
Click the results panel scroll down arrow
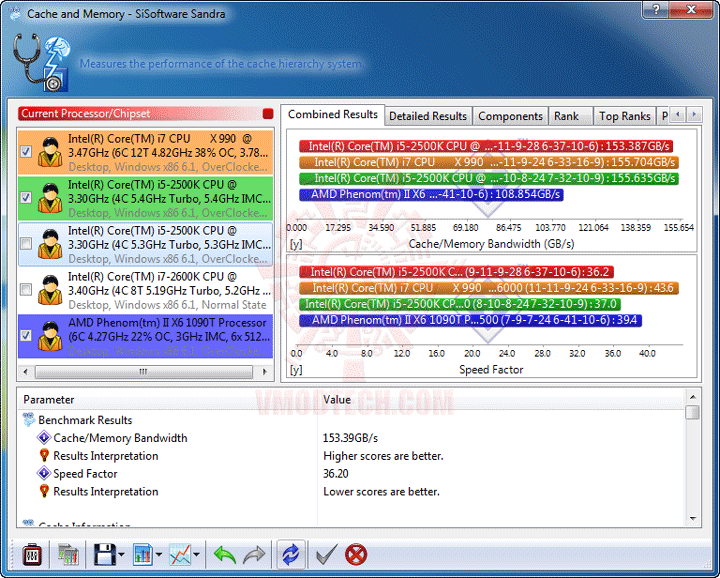pos(693,519)
